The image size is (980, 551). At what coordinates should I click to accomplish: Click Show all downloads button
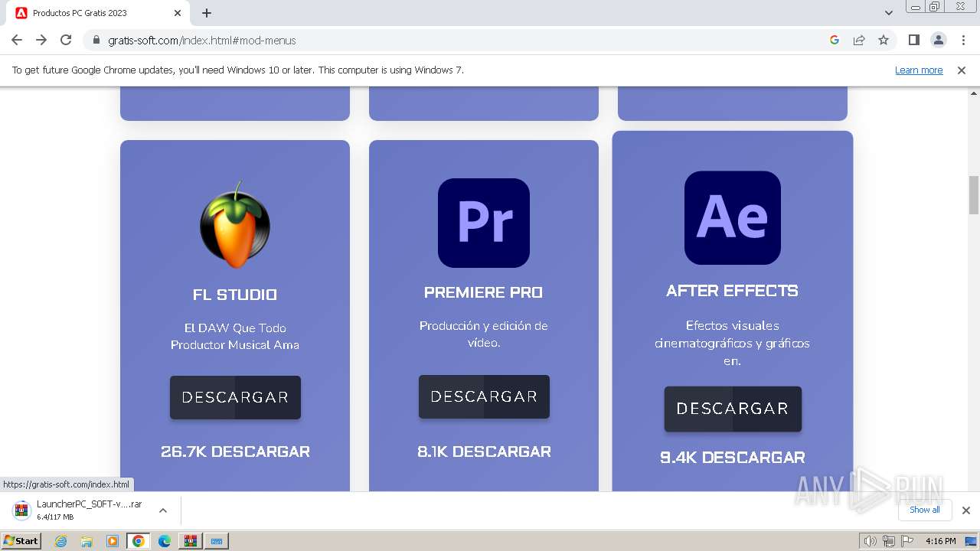pos(925,510)
